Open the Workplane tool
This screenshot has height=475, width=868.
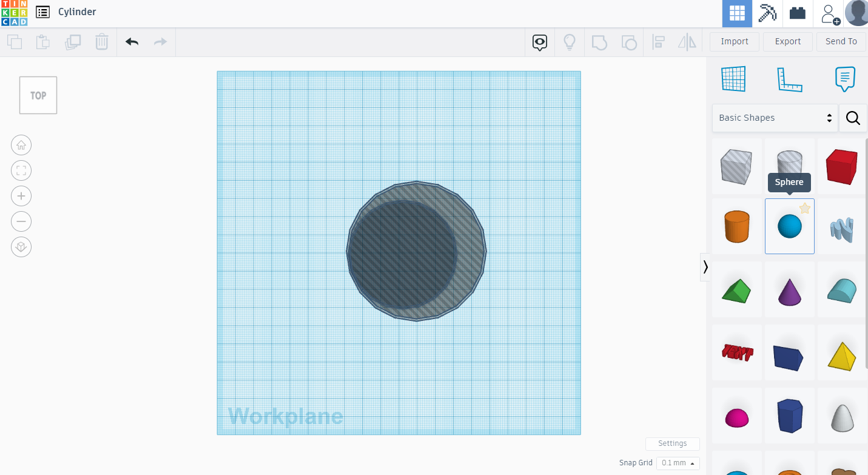733,79
